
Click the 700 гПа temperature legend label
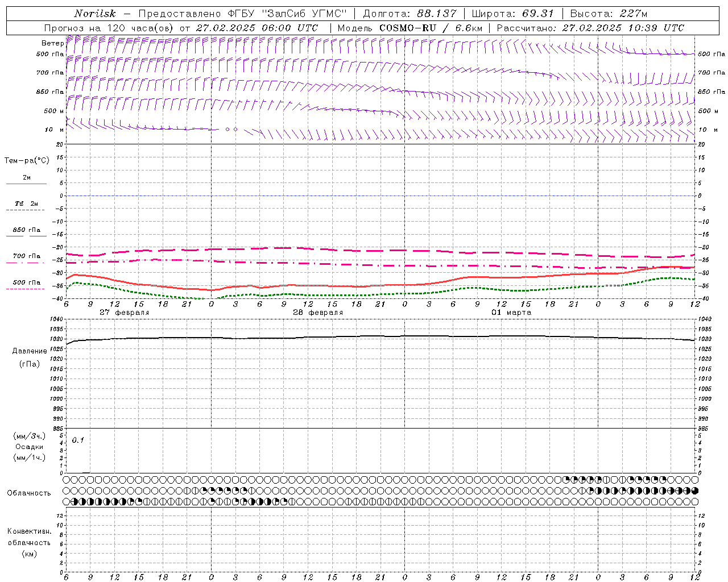pyautogui.click(x=27, y=256)
